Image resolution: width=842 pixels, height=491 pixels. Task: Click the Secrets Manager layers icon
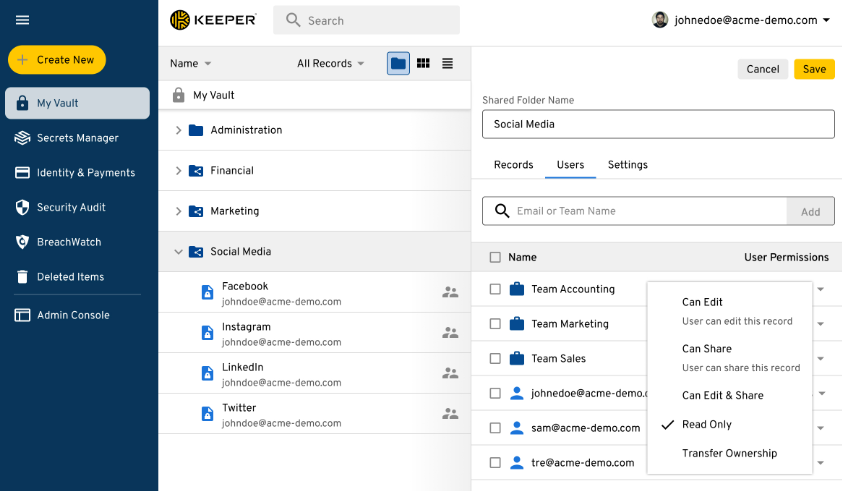click(22, 138)
